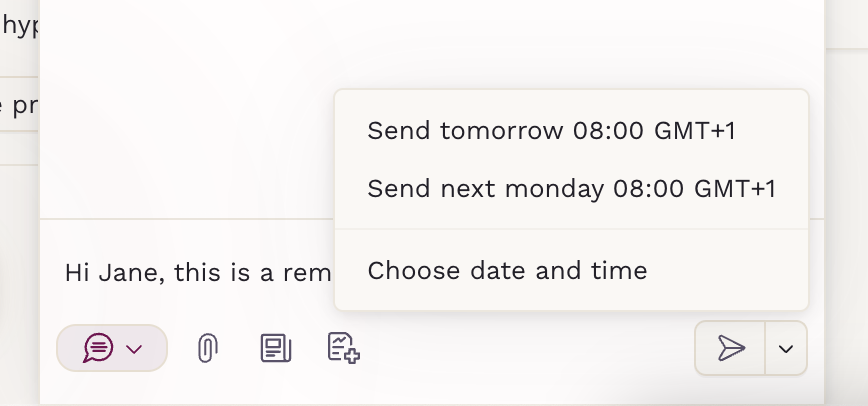Viewport: 868px width, 406px height.
Task: Click the partially visible 'pr' field at left
Action: 19,104
